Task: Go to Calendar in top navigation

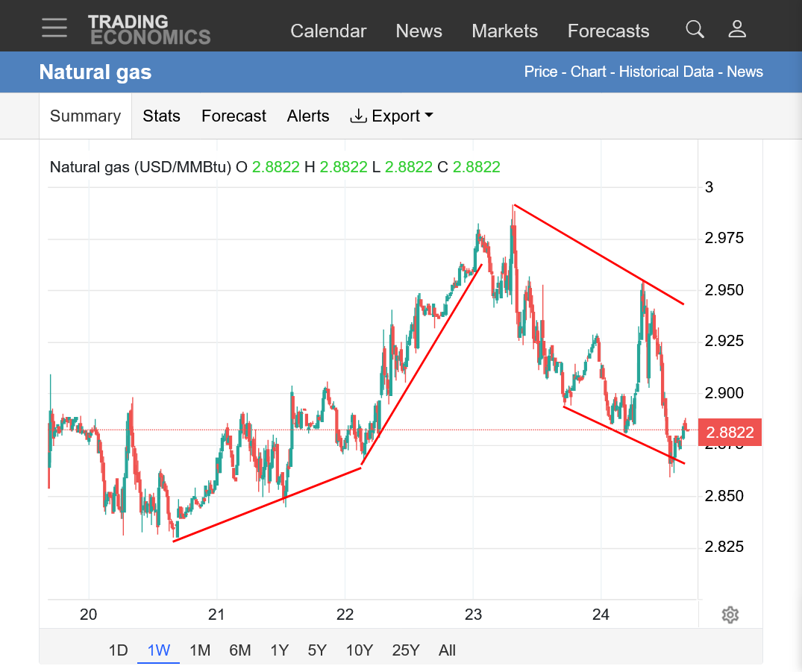Action: 328,31
